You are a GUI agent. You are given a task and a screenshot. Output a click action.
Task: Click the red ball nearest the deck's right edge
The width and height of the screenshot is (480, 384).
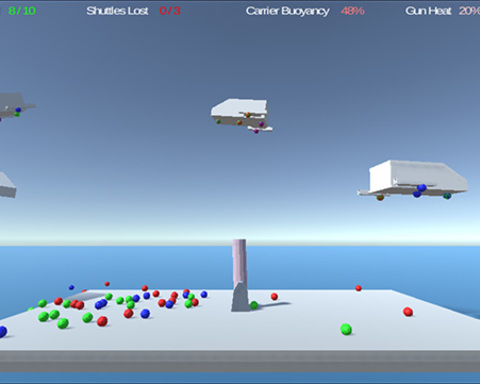click(x=408, y=312)
